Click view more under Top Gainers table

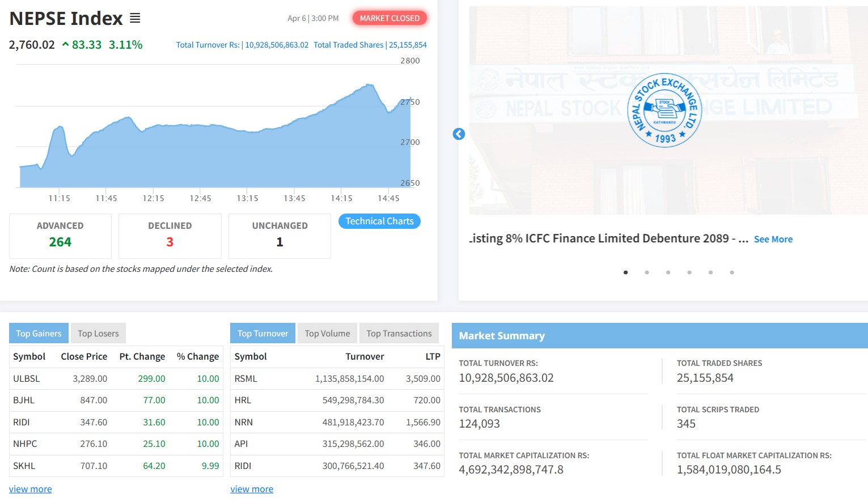31,489
